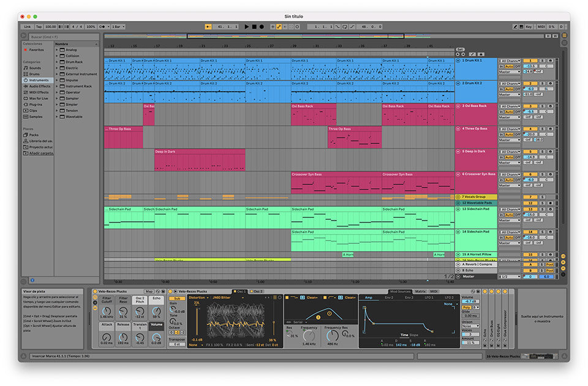Open the 1 Bar quantization dropdown
The image size is (588, 386).
click(x=119, y=27)
